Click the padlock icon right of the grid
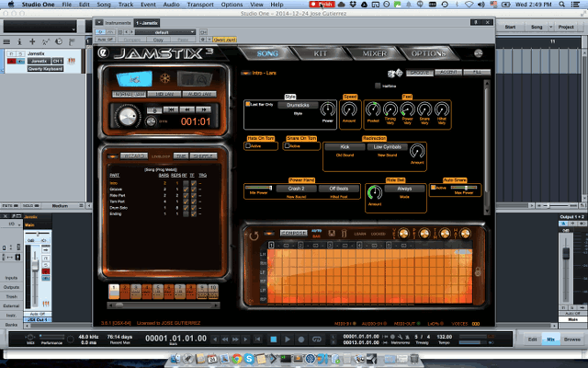Image resolution: width=588 pixels, height=368 pixels. (478, 271)
